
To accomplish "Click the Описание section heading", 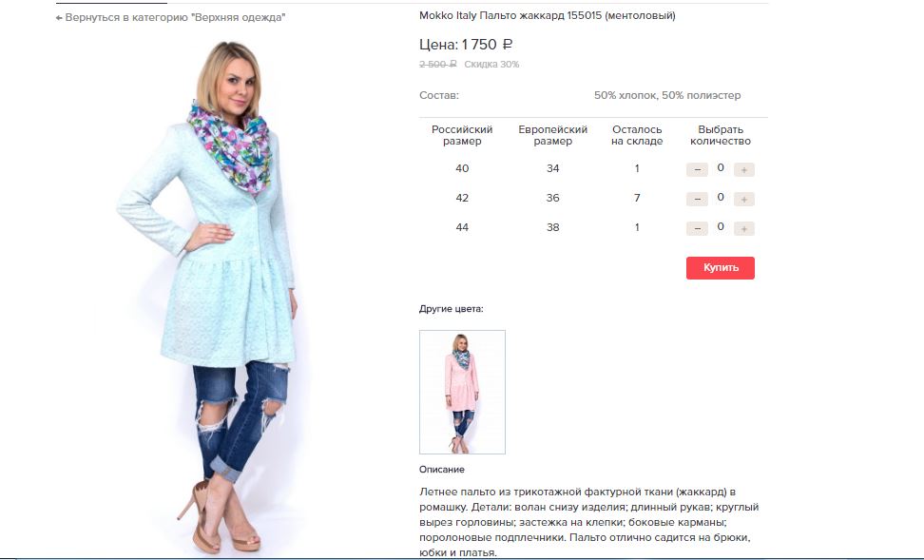I will coord(441,470).
